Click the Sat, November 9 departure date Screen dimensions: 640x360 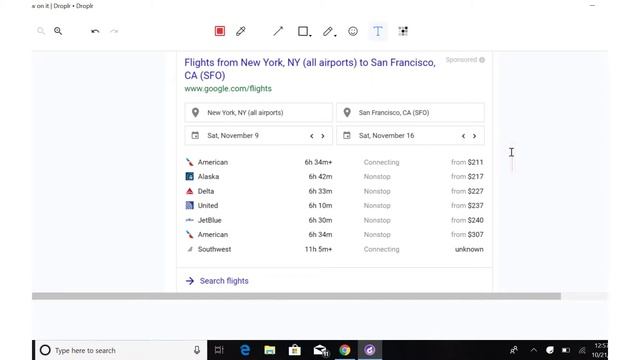(x=233, y=136)
